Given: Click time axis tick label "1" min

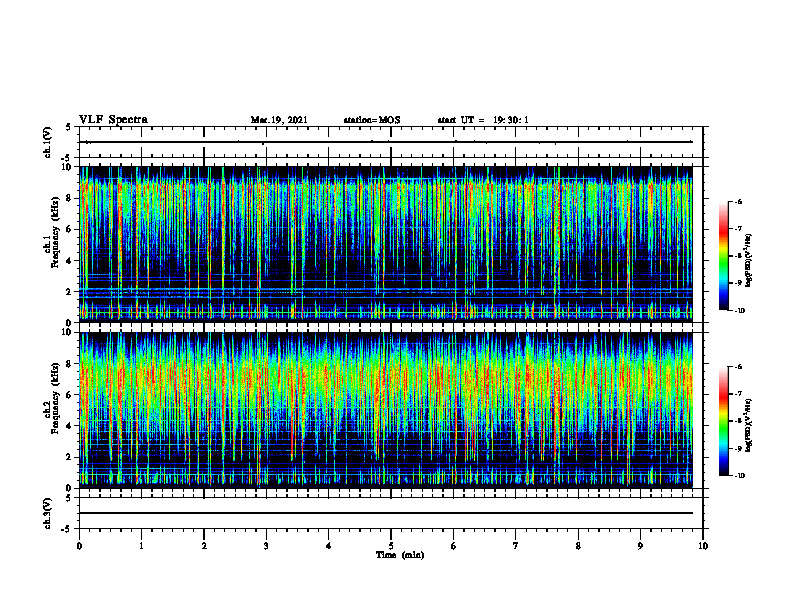Looking at the screenshot, I should [x=141, y=546].
